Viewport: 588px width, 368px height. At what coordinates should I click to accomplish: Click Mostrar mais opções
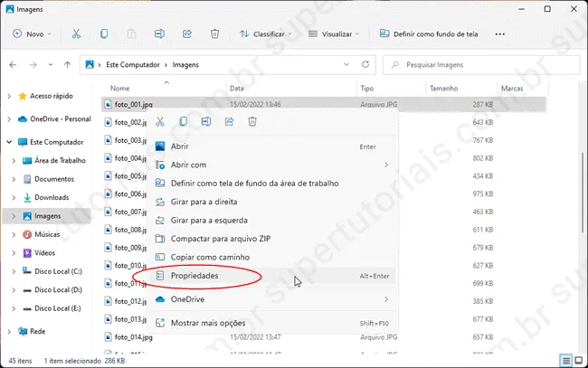pos(272,323)
